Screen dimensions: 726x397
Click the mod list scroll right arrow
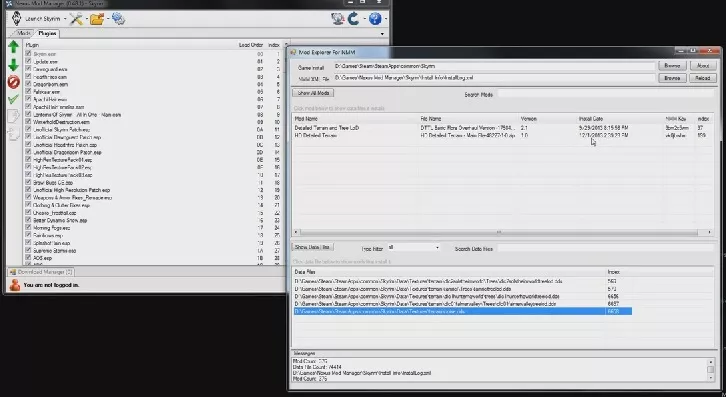[709, 232]
